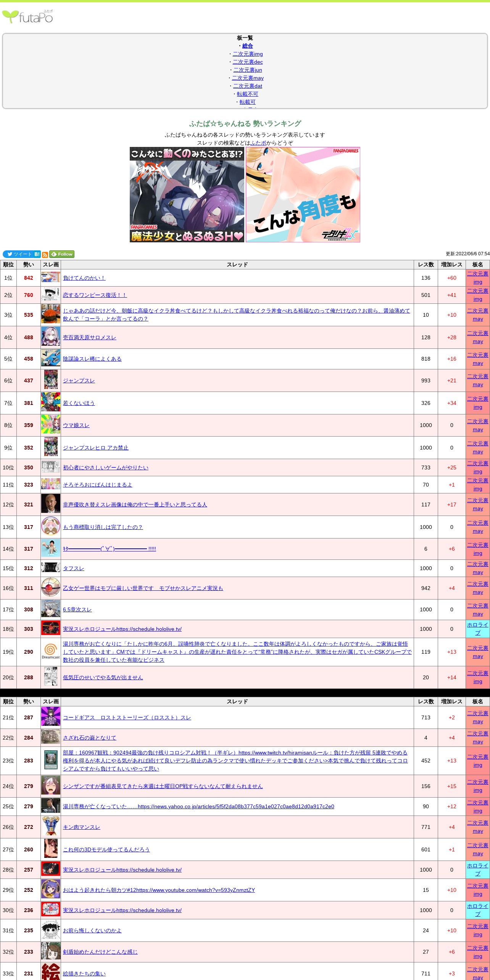
Task: Open the 6位 thread ジャンプスレ
Action: (x=79, y=380)
